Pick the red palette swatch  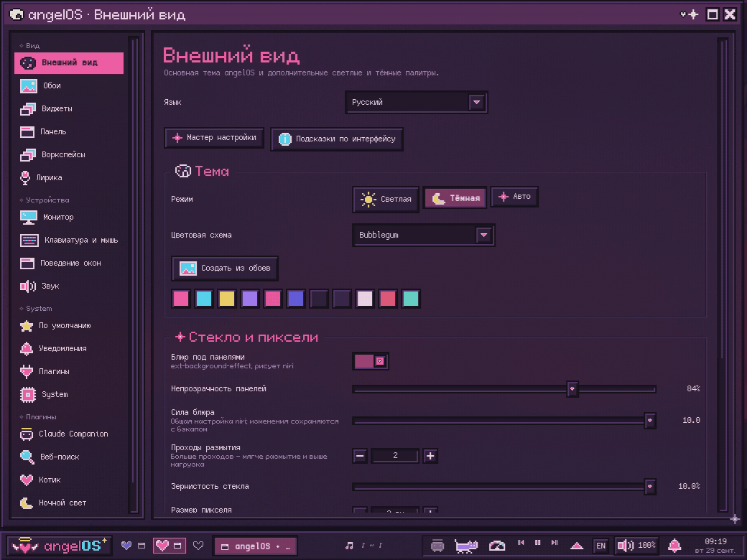(388, 299)
